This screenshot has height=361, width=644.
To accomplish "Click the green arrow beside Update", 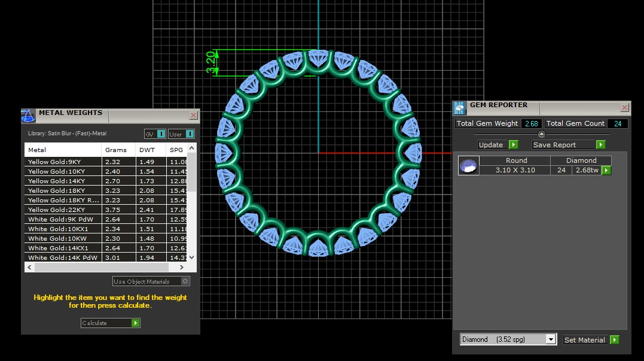I will [514, 145].
